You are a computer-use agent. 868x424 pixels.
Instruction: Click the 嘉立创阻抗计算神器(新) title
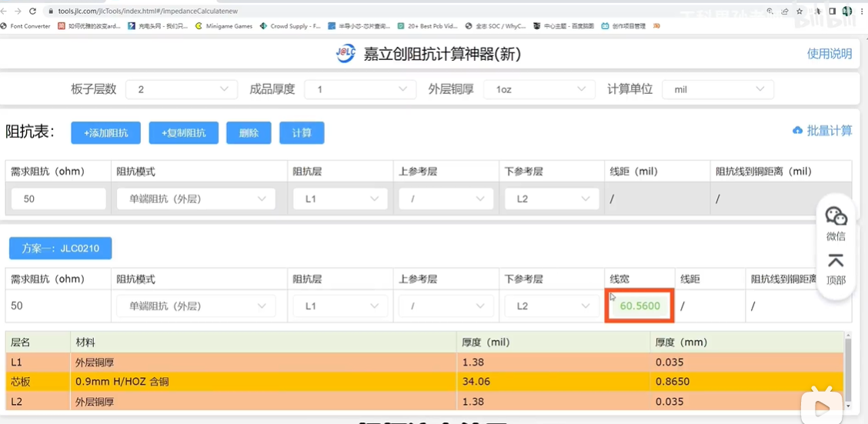point(442,54)
